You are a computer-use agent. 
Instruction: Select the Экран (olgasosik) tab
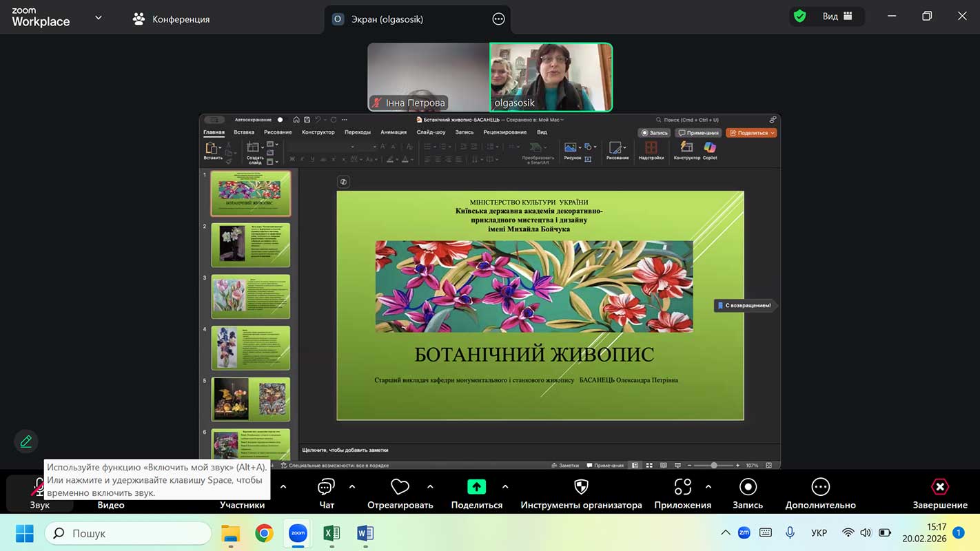[x=387, y=19]
